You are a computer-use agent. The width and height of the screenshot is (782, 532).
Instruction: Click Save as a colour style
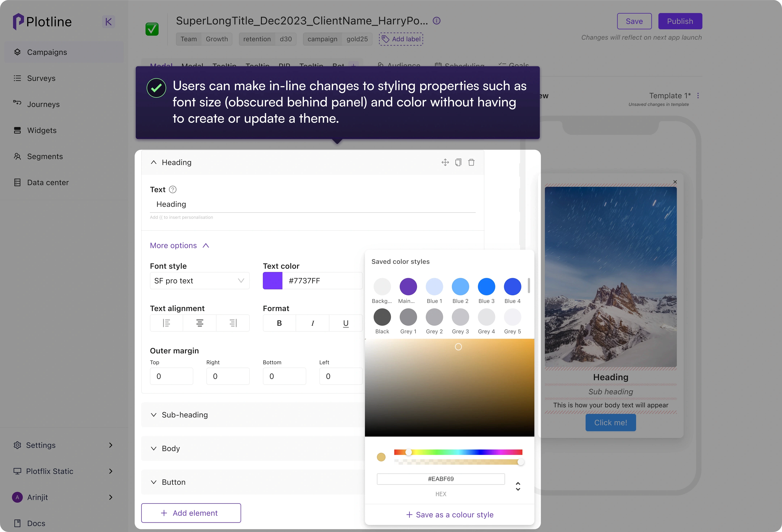[x=449, y=514]
